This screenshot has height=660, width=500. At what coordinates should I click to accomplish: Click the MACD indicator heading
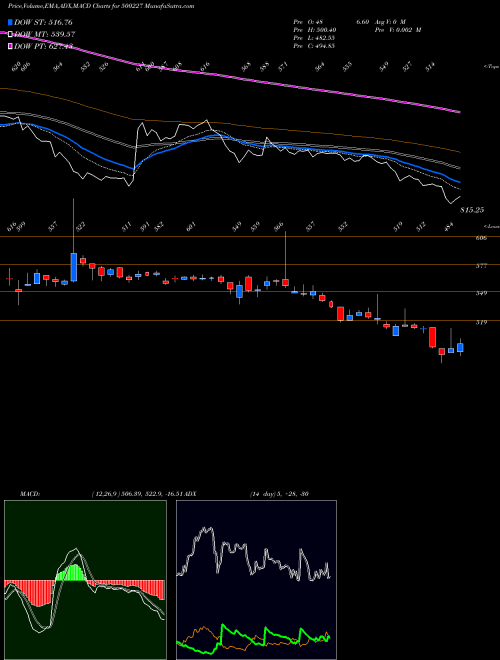click(29, 494)
